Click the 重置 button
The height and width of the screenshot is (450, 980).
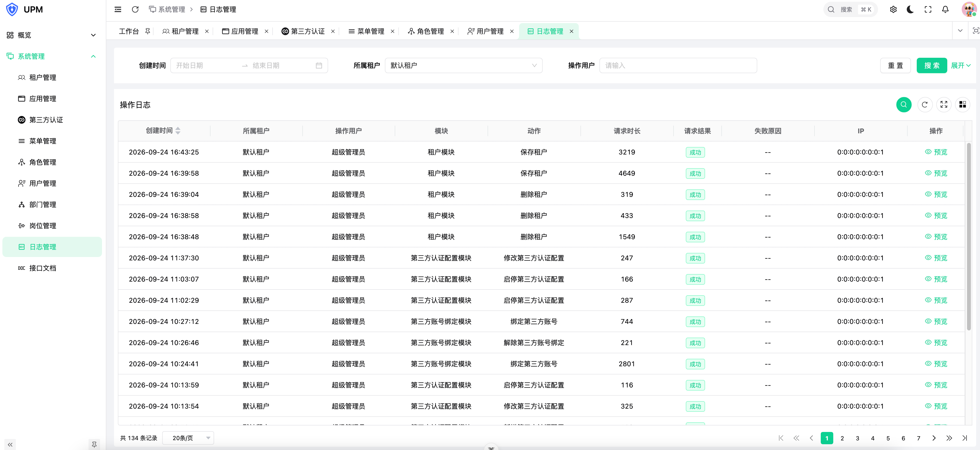point(895,65)
